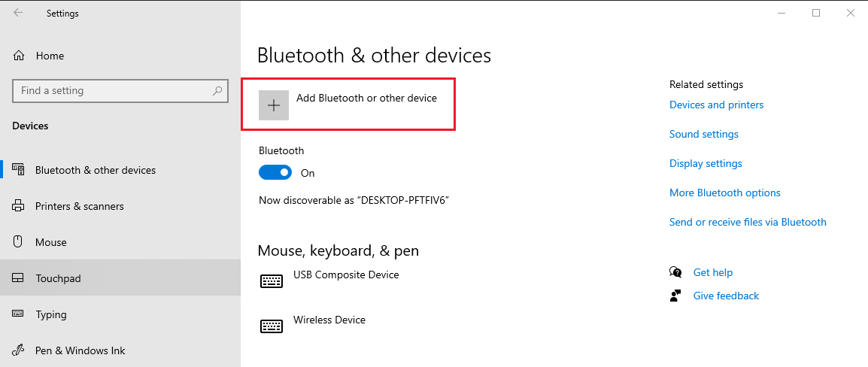The height and width of the screenshot is (367, 868).
Task: Click the Wireless Device keyboard icon
Action: pos(272,326)
